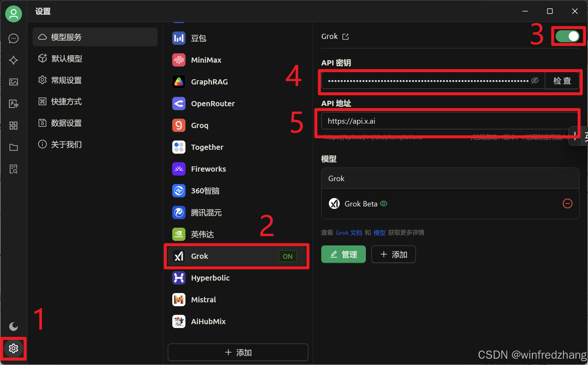The width and height of the screenshot is (588, 365).
Task: Click the 检查 button to verify key
Action: [562, 80]
